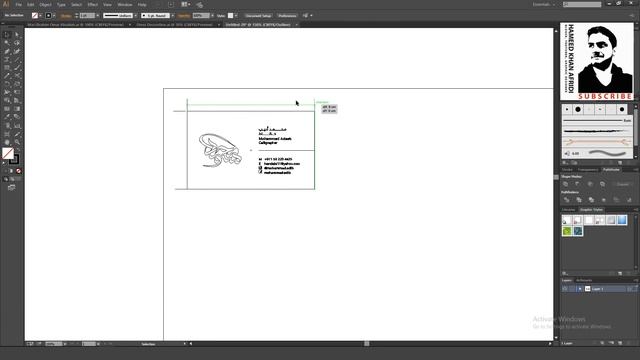640x360 pixels.
Task: Enable Draw Behind mode
Action: [11, 179]
